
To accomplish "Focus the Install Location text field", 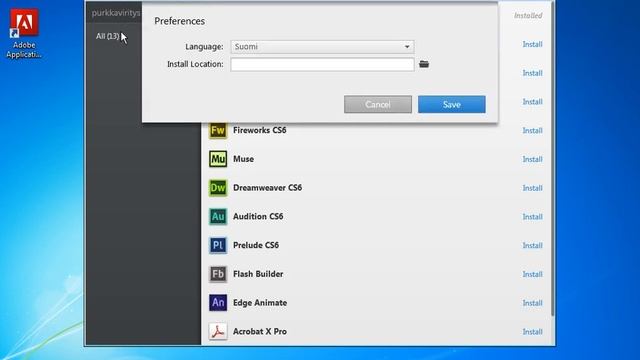I will pyautogui.click(x=322, y=64).
